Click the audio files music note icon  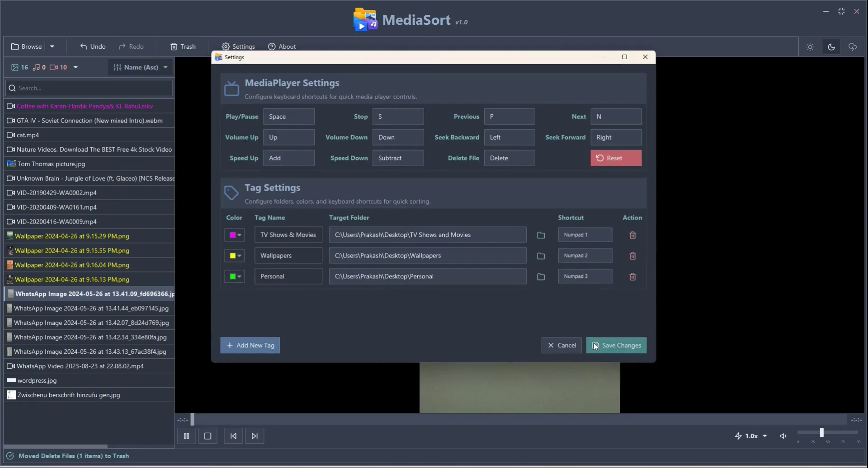37,67
